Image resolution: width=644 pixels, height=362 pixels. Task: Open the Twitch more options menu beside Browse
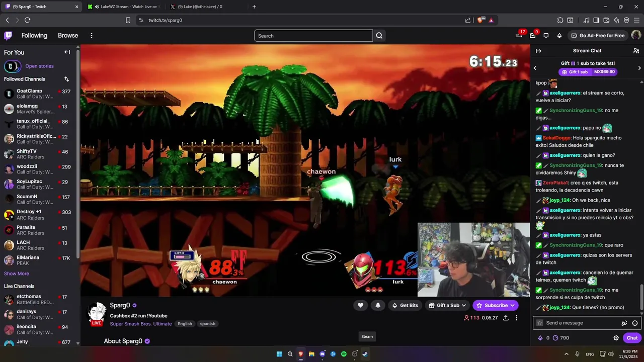tap(92, 36)
